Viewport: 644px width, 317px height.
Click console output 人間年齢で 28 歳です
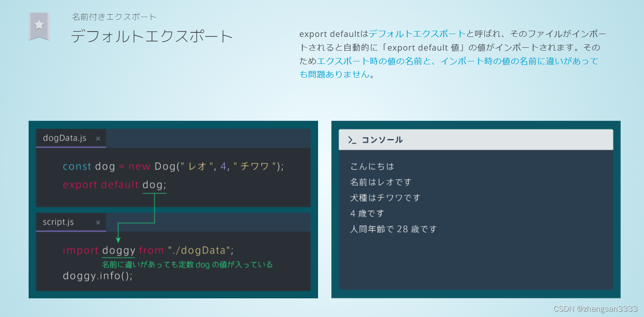[394, 229]
